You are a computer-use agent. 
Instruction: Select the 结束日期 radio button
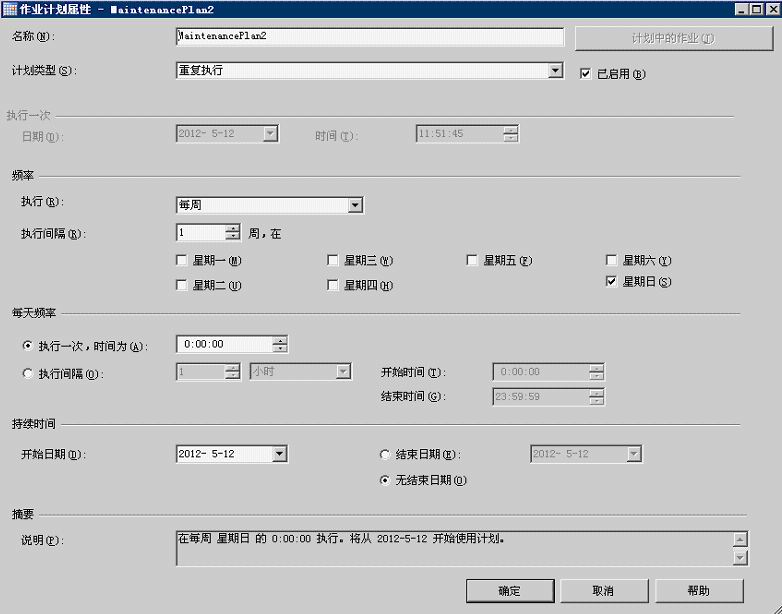(385, 454)
